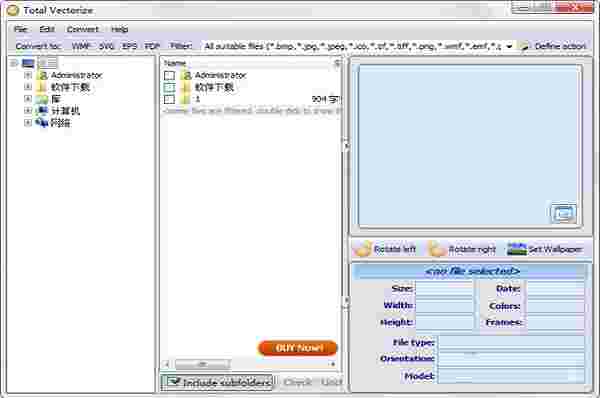Image resolution: width=600 pixels, height=398 pixels.
Task: Click the filtered files notice text
Action: click(253, 111)
